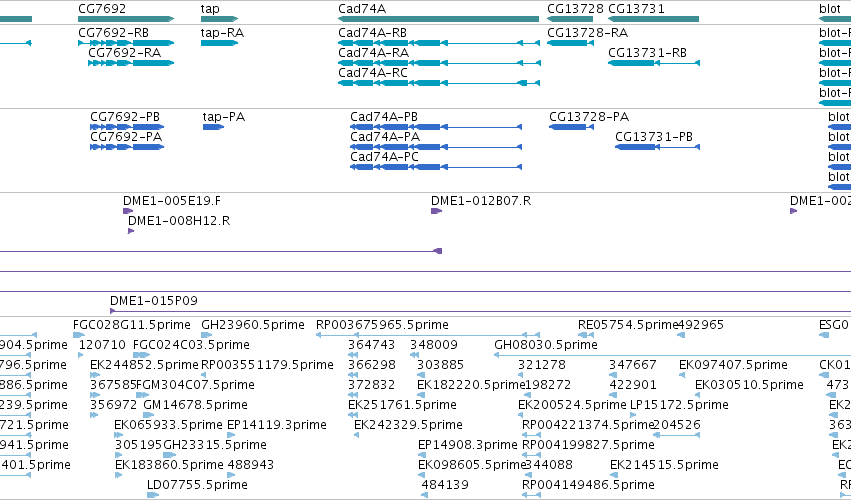Click the FGM304C07.5prime EST label
Viewport: 851px width, 500px height.
(x=195, y=385)
